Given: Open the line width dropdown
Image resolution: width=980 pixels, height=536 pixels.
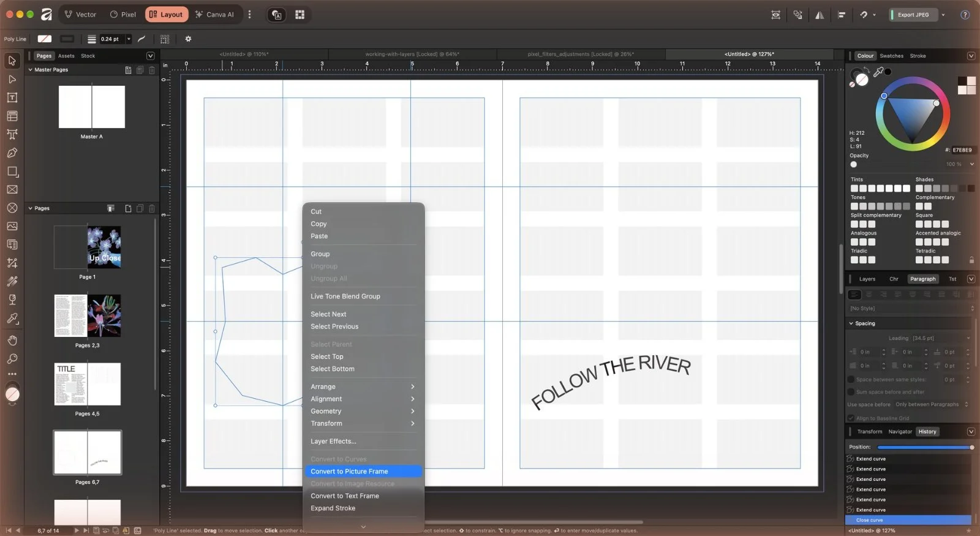Looking at the screenshot, I should [129, 39].
